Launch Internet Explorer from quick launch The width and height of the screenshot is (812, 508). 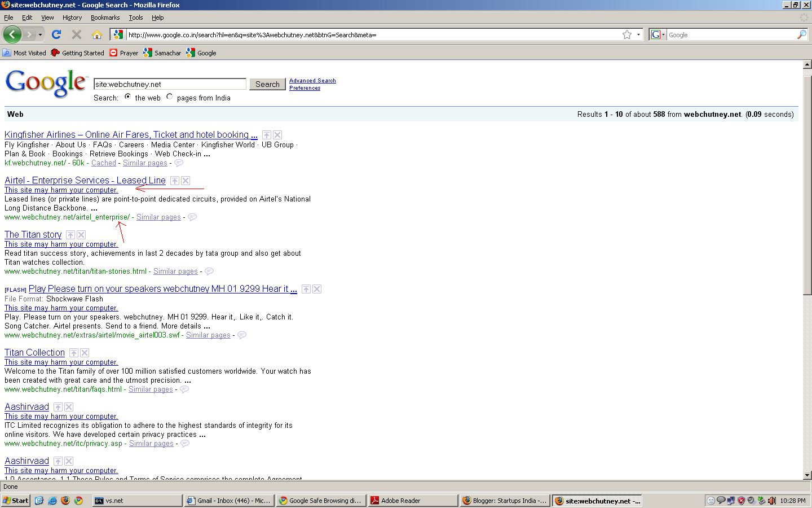point(52,501)
